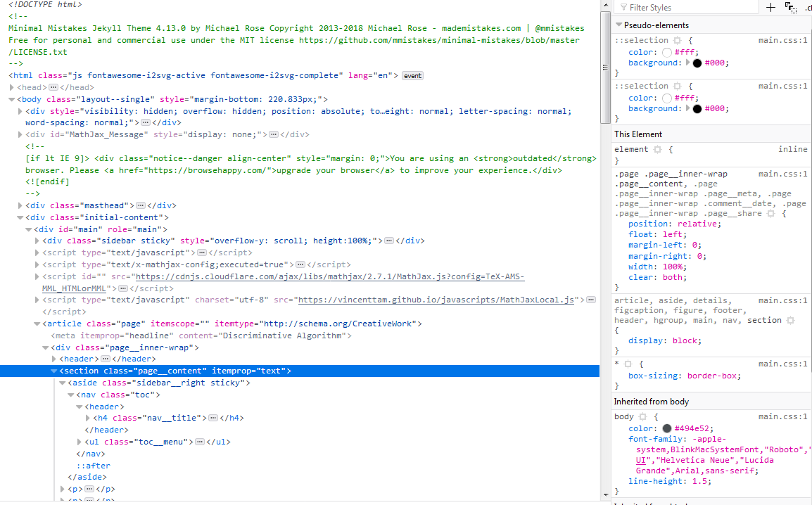Expand the header element inside the article

click(53, 359)
